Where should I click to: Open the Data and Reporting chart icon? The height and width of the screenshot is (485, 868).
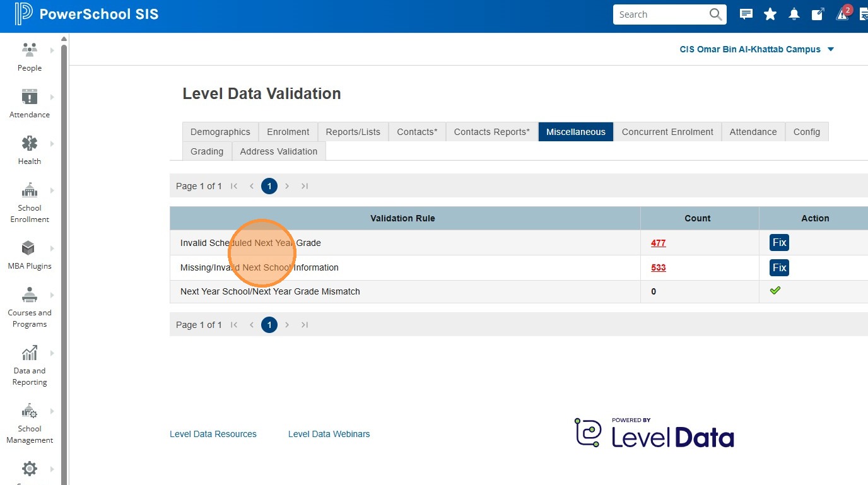click(x=30, y=353)
